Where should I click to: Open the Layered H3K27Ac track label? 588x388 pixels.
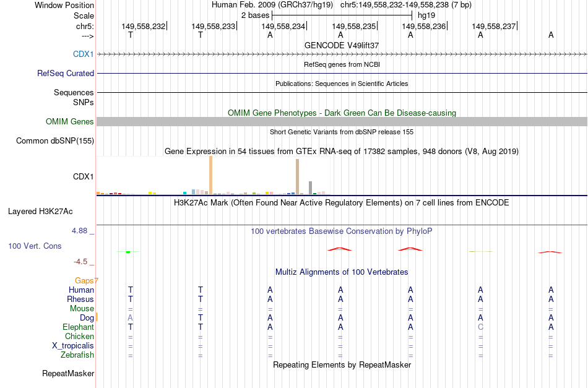tap(40, 212)
